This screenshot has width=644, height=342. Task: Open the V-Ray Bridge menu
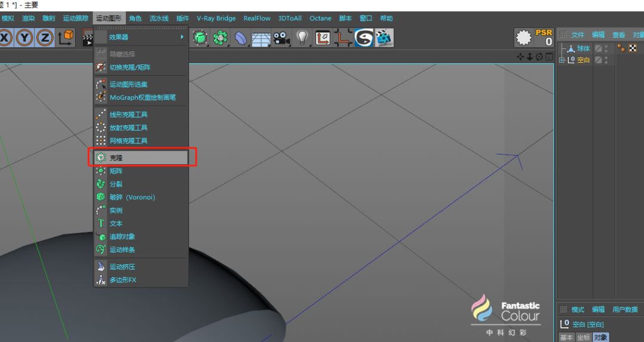pos(216,18)
